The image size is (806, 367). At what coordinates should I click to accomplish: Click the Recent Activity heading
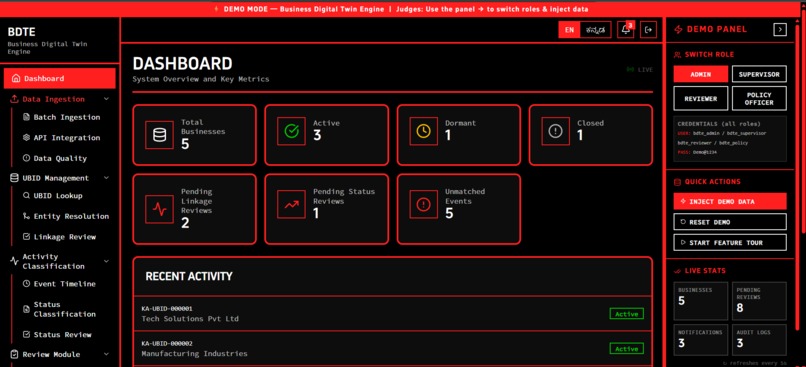pos(189,277)
